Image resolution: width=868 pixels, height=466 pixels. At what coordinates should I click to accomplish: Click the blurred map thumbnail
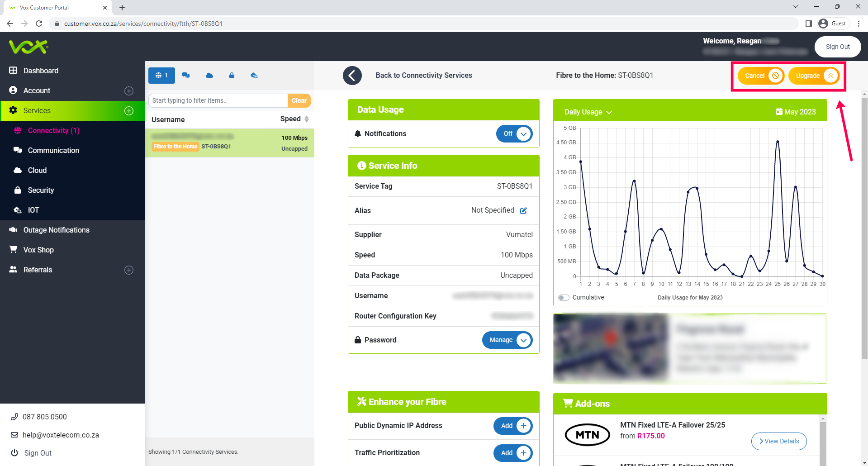[x=610, y=347]
